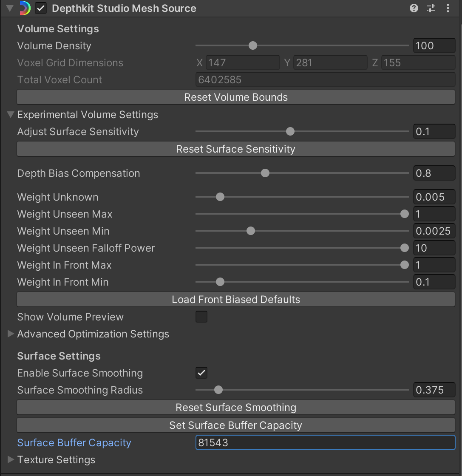
Task: Uncheck Enable Surface Smoothing
Action: (201, 373)
